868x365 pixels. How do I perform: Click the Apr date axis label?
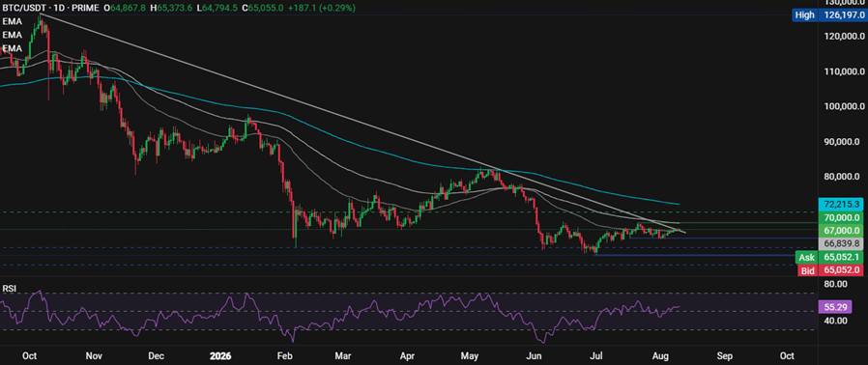[x=408, y=355]
